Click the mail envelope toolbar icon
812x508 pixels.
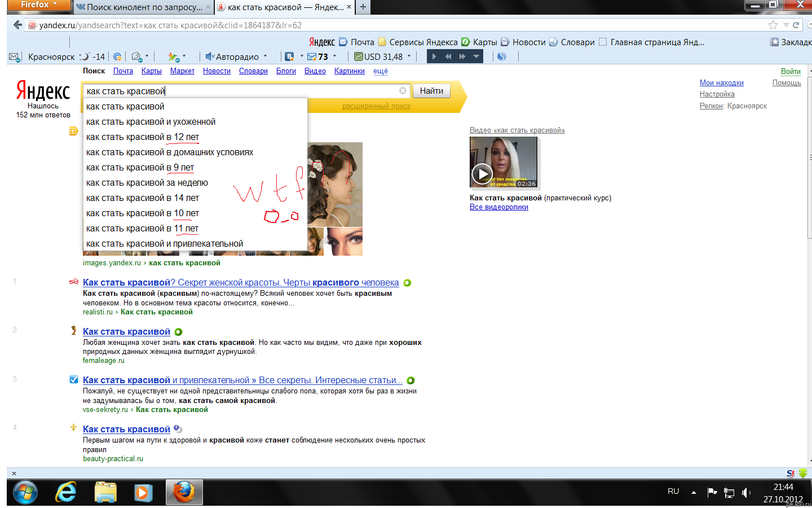[14, 56]
